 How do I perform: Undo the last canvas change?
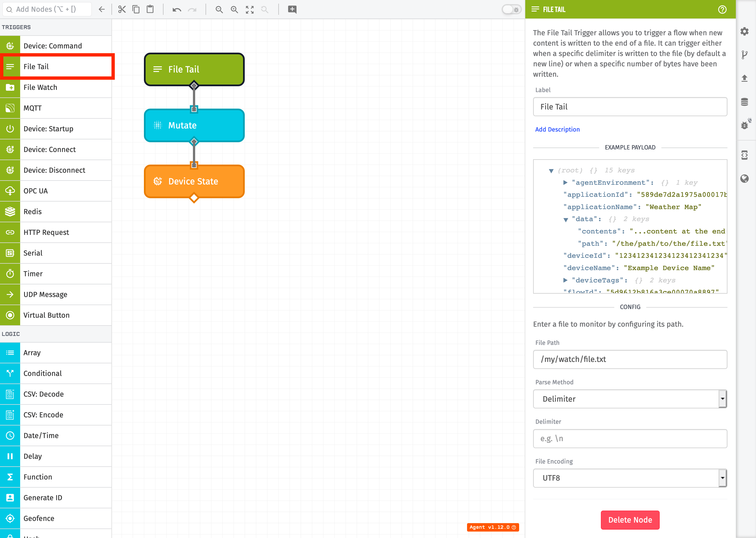point(177,10)
